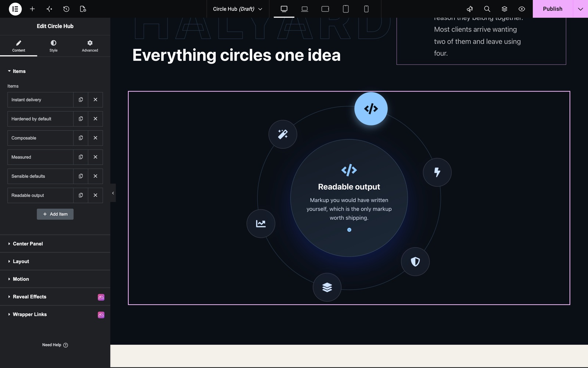Switch to desktop device view
The height and width of the screenshot is (368, 588).
284,9
